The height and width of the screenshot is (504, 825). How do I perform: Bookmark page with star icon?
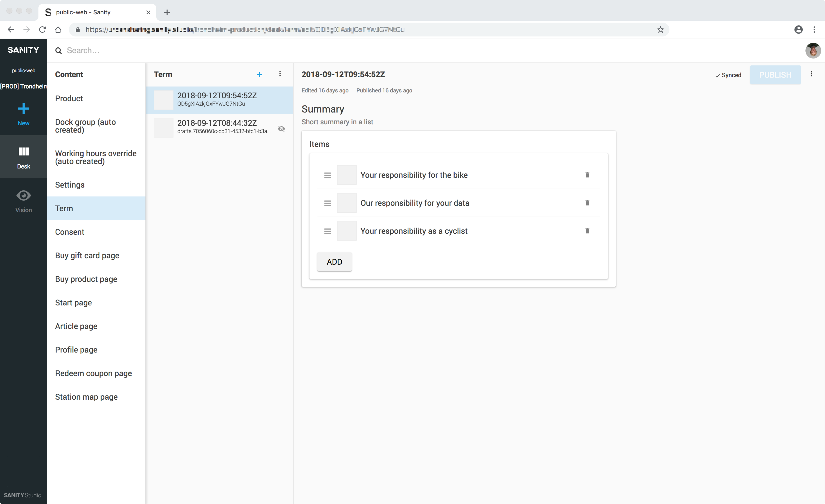pos(660,29)
